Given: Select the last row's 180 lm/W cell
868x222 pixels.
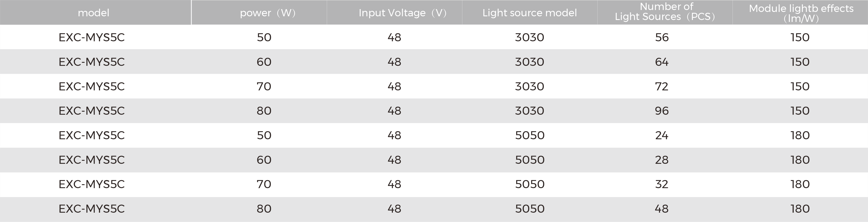Looking at the screenshot, I should tap(800, 209).
